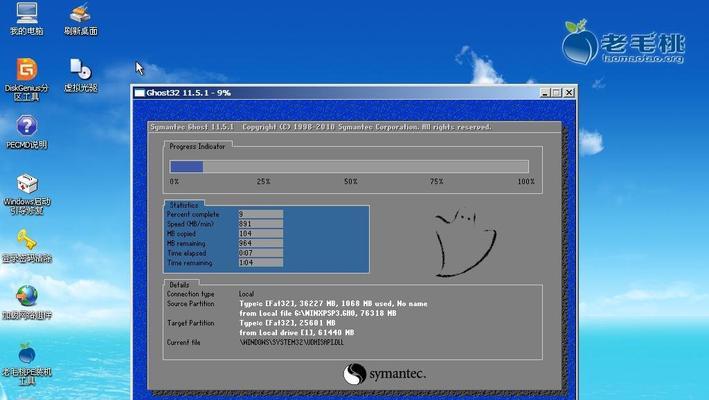This screenshot has width=709, height=400.
Task: Click the Statistics panel title
Action: pyautogui.click(x=184, y=205)
